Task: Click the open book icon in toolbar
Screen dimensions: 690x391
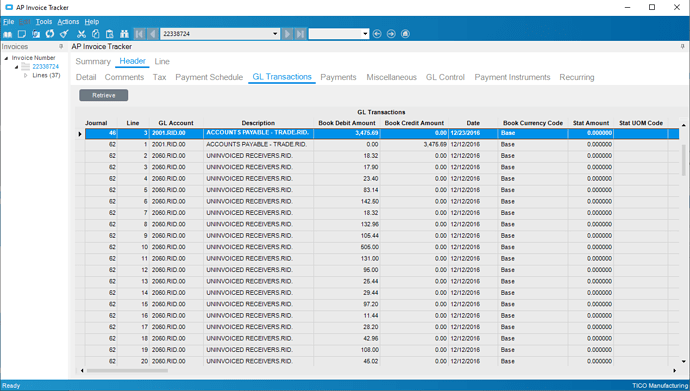Action: pos(7,34)
